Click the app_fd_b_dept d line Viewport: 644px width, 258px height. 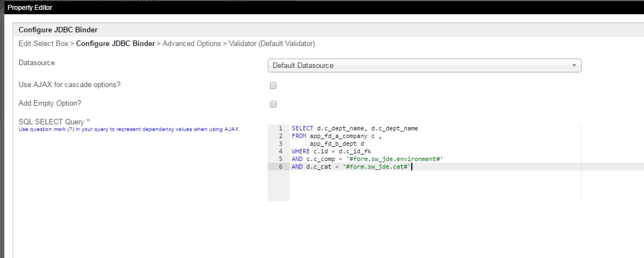click(337, 144)
